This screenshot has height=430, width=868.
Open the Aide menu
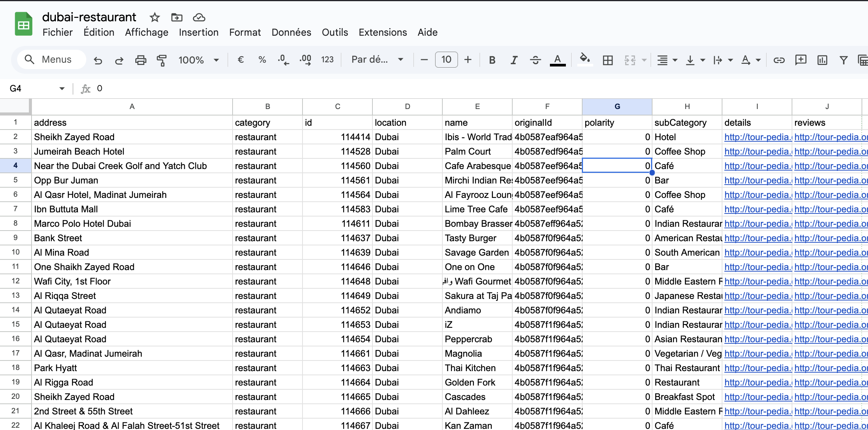click(x=428, y=32)
